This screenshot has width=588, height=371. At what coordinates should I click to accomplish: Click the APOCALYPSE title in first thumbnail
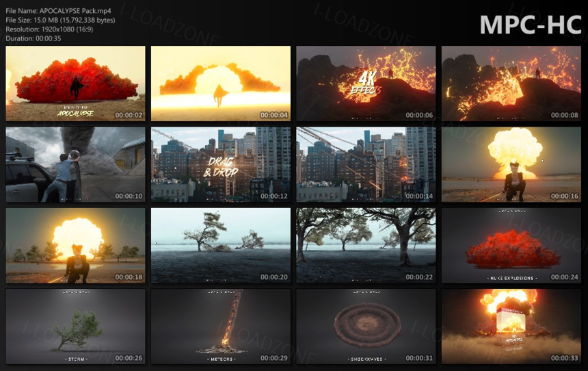(75, 113)
